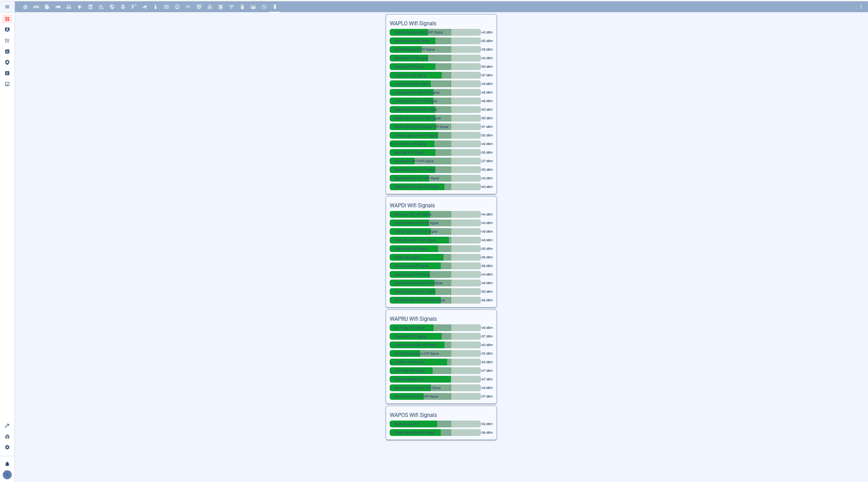Select the washing machine view icon
The height and width of the screenshot is (482, 868).
coord(90,7)
